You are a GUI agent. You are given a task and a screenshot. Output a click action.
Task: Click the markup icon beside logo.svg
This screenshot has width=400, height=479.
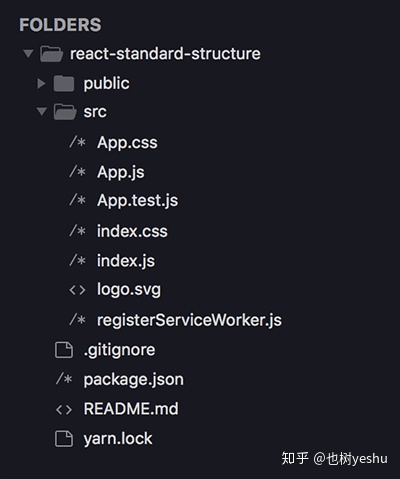(x=77, y=290)
